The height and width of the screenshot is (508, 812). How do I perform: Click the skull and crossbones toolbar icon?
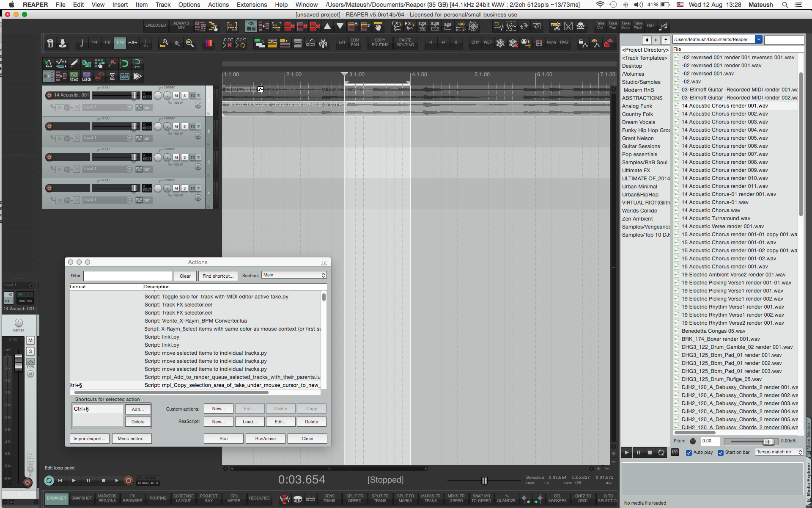(x=581, y=26)
